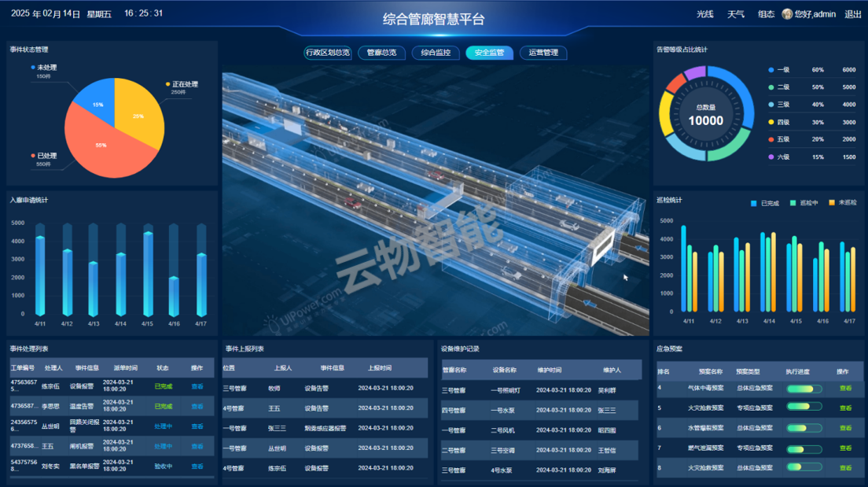
Task: Click 查看 for 气体中毒预案 plan
Action: tap(845, 388)
